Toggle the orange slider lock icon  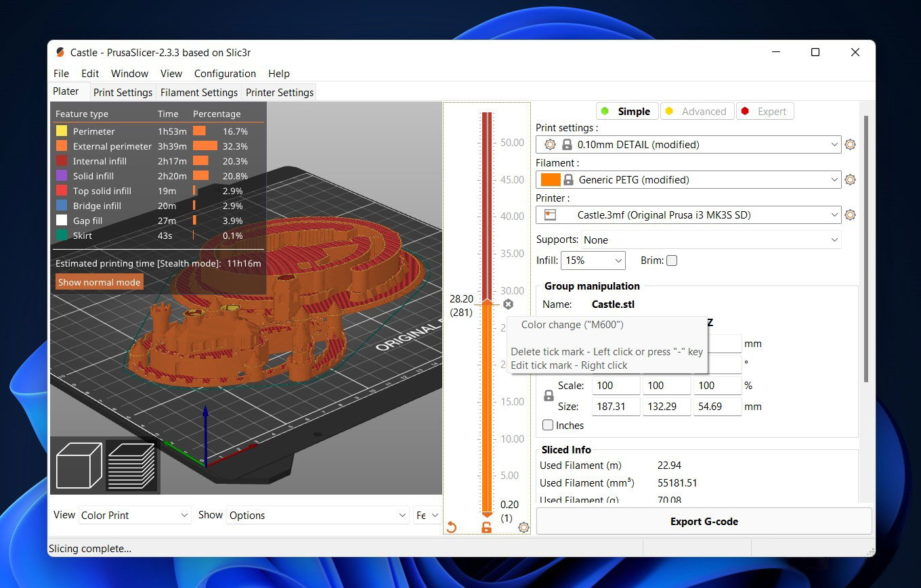coord(486,527)
